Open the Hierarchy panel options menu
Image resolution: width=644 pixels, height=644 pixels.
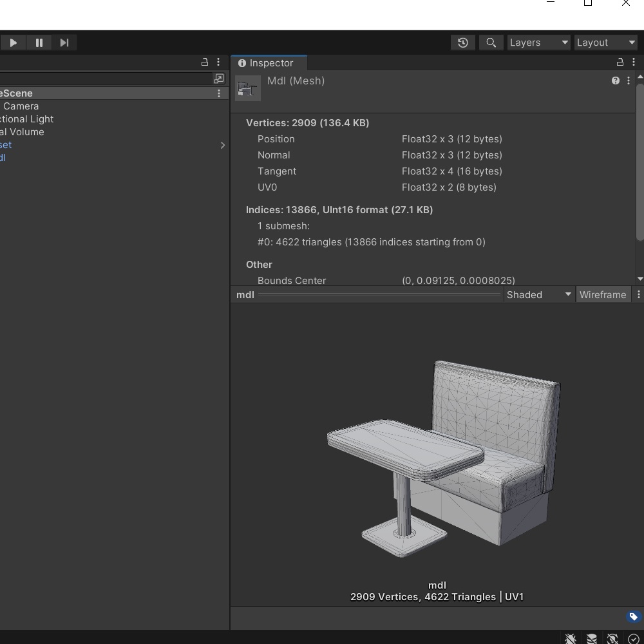pyautogui.click(x=218, y=62)
